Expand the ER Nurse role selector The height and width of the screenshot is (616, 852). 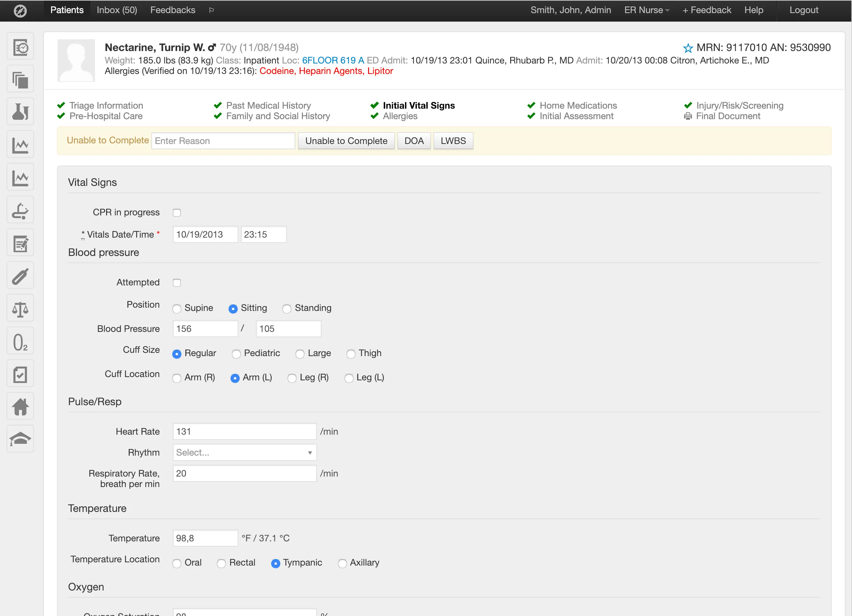point(646,10)
